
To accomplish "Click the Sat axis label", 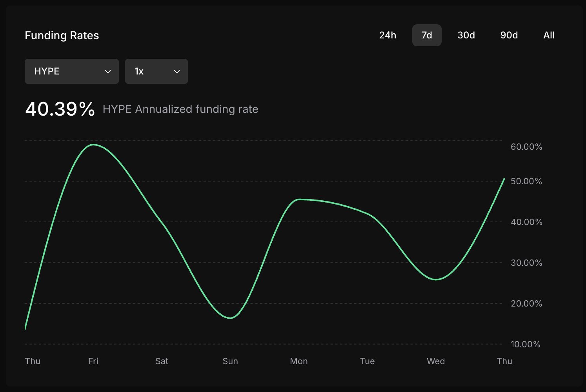I will (x=162, y=361).
